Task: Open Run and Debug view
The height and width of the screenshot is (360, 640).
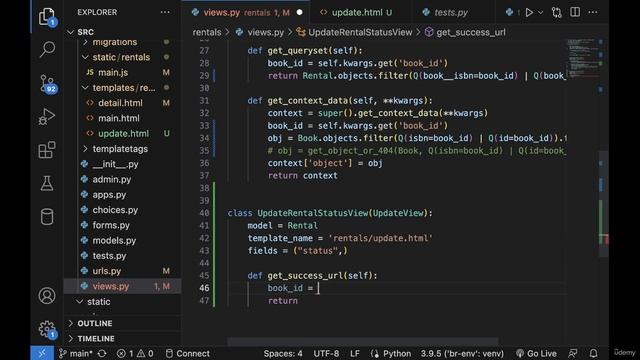Action: (47, 117)
